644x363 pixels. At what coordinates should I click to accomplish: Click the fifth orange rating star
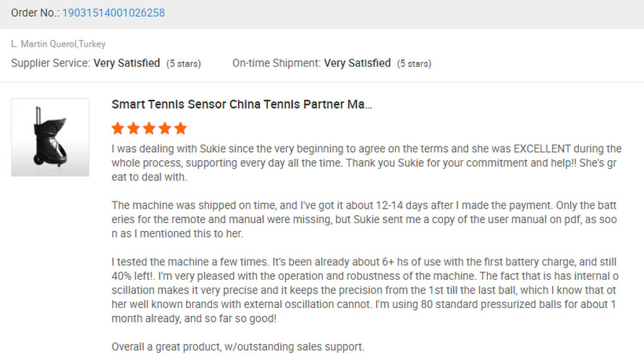pyautogui.click(x=180, y=128)
